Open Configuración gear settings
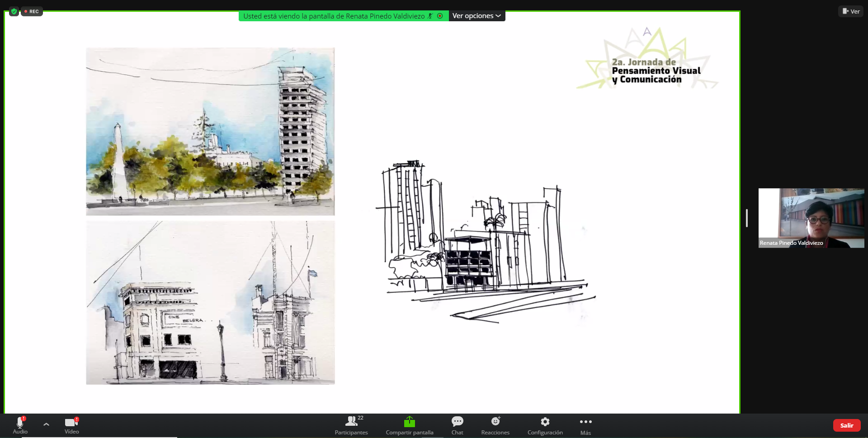This screenshot has height=438, width=868. pyautogui.click(x=545, y=426)
